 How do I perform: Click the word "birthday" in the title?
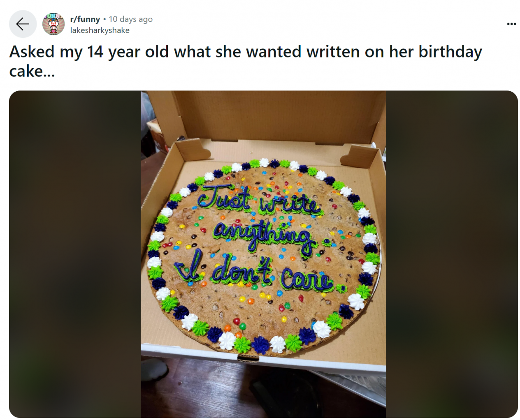click(x=450, y=52)
